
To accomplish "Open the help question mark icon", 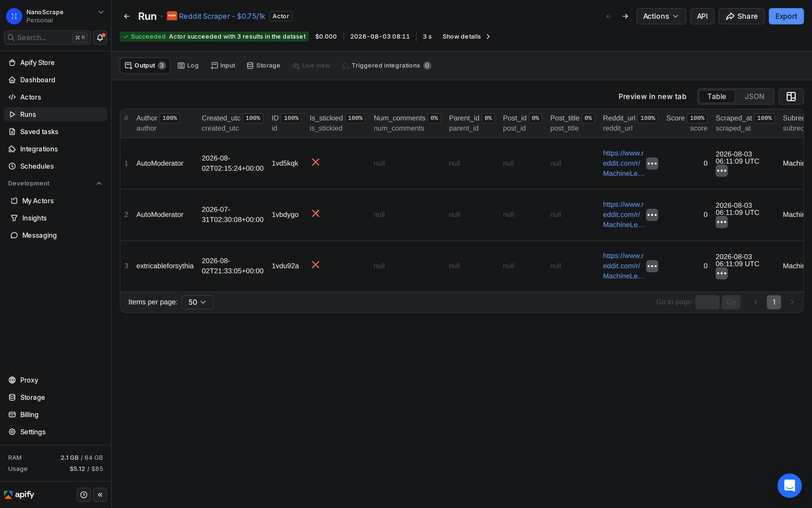I will (x=83, y=495).
